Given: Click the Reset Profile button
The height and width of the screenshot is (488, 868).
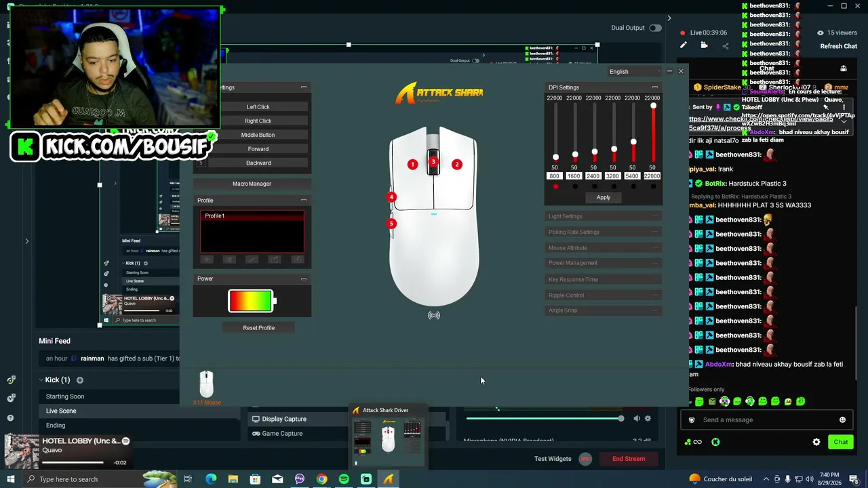Looking at the screenshot, I should pyautogui.click(x=259, y=328).
